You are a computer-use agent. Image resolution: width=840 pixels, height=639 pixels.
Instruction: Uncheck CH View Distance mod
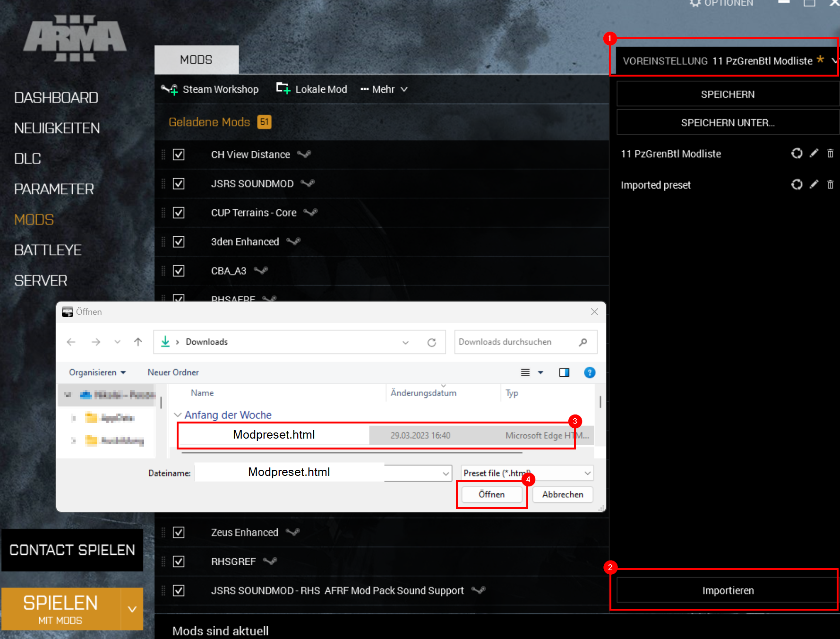pyautogui.click(x=179, y=155)
